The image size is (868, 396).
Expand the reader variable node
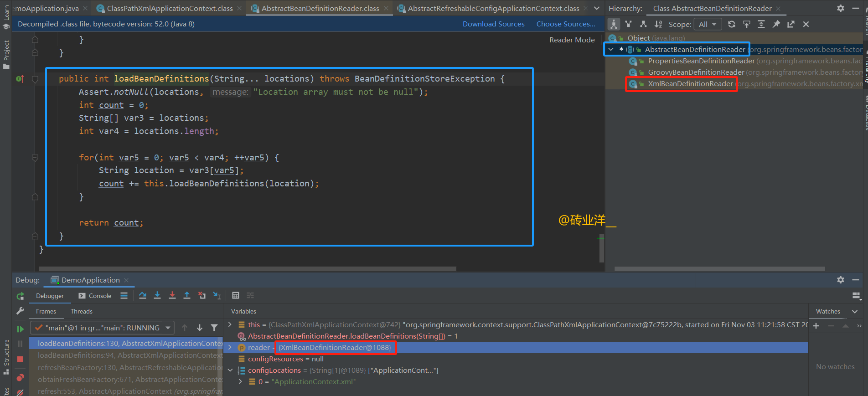pyautogui.click(x=230, y=348)
